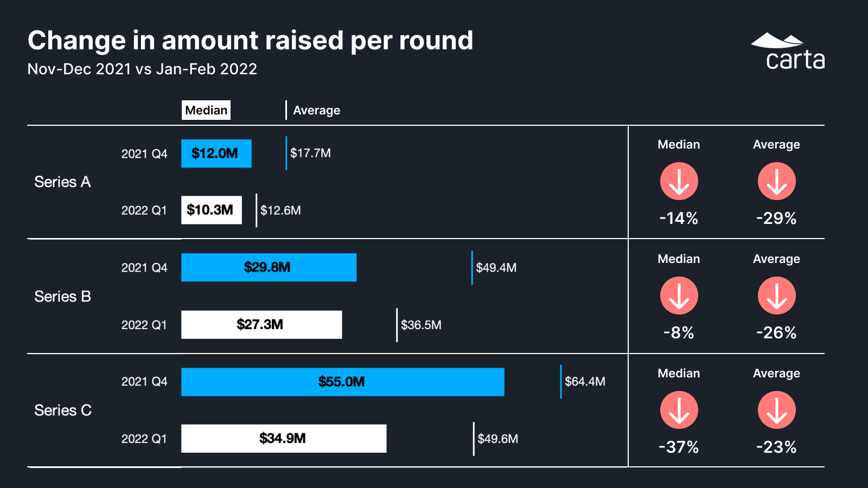Click the chart title heading
The height and width of the screenshot is (488, 868).
tap(250, 41)
